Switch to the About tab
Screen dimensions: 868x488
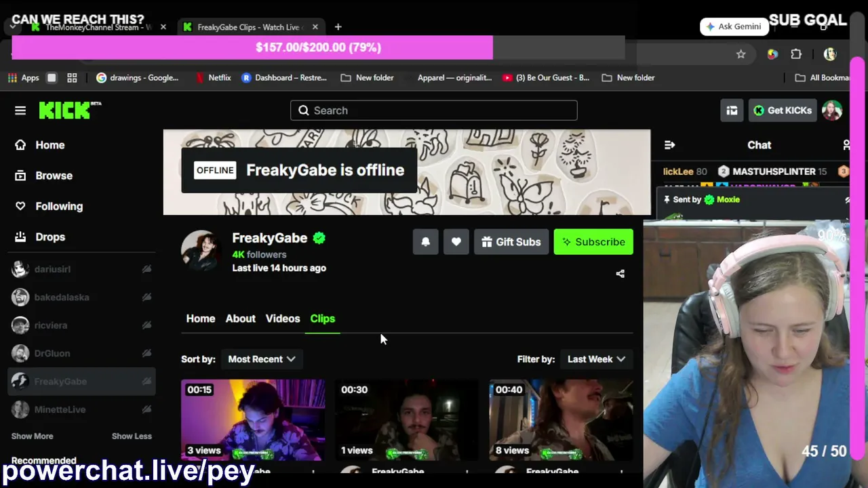pyautogui.click(x=241, y=319)
